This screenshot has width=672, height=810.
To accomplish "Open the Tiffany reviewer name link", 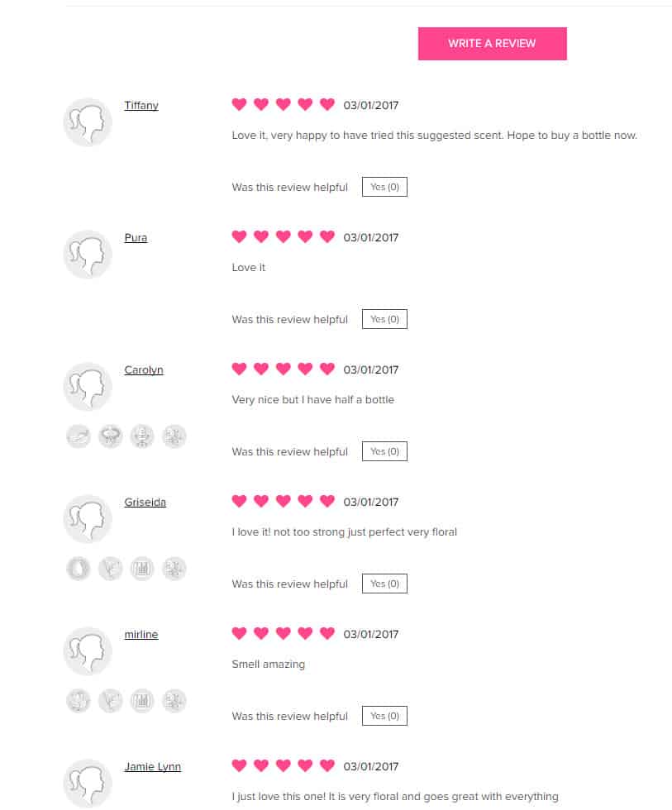I will (x=141, y=106).
